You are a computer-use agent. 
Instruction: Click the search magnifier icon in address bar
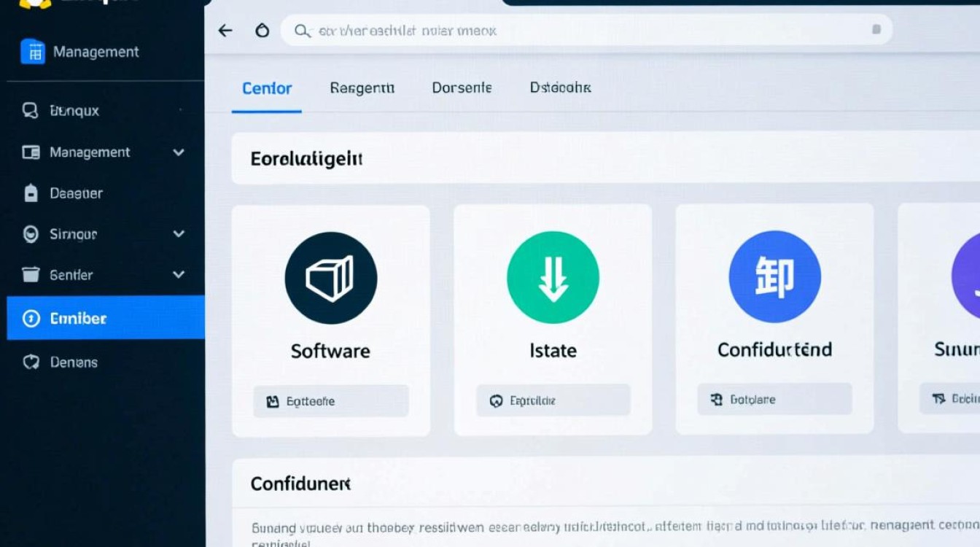tap(301, 31)
